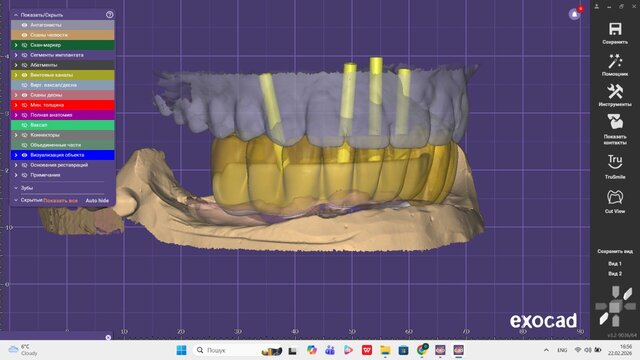640x360 pixels.
Task: Click the ENG language indicator in tray
Action: [x=562, y=350]
